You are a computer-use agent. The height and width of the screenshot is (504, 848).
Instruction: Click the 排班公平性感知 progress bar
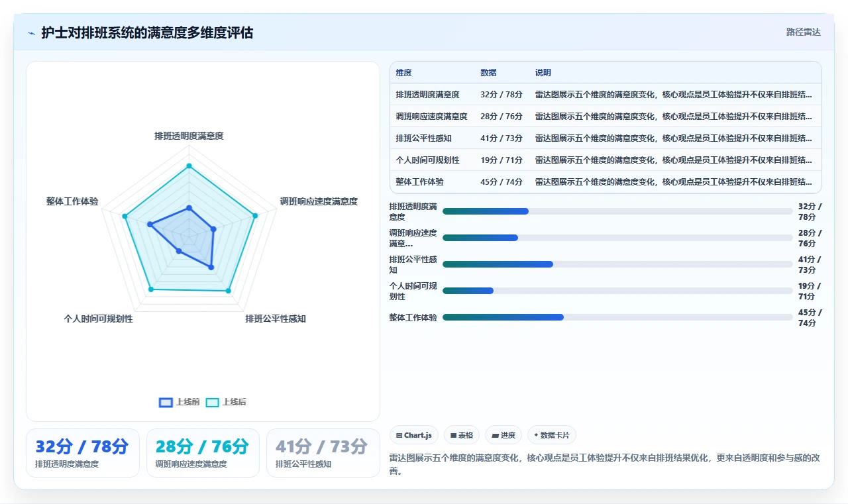(617, 264)
